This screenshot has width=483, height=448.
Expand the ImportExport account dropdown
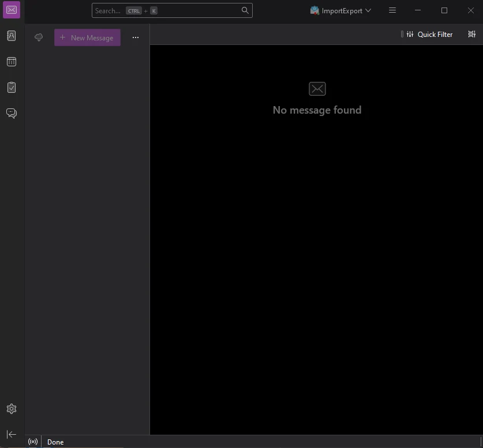tap(368, 10)
